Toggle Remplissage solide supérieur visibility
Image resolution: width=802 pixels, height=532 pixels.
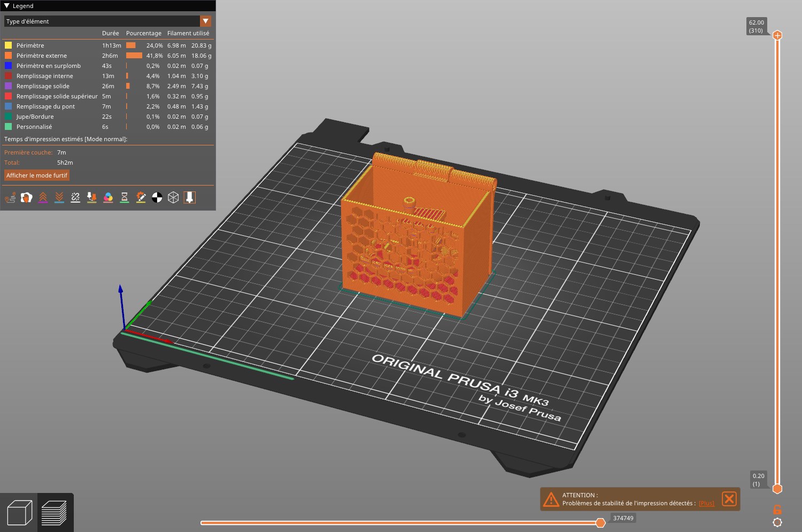coord(108,96)
